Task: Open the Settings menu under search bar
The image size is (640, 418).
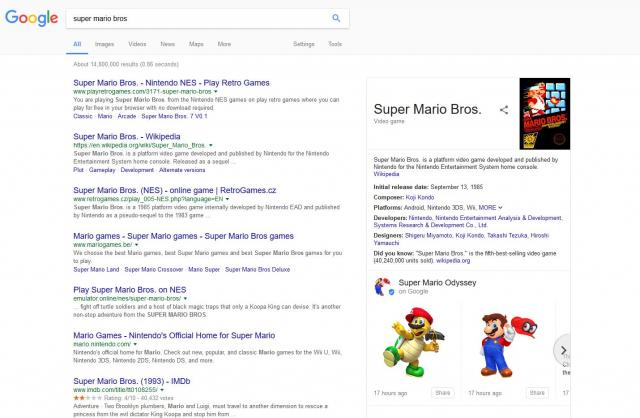Action: (x=303, y=44)
